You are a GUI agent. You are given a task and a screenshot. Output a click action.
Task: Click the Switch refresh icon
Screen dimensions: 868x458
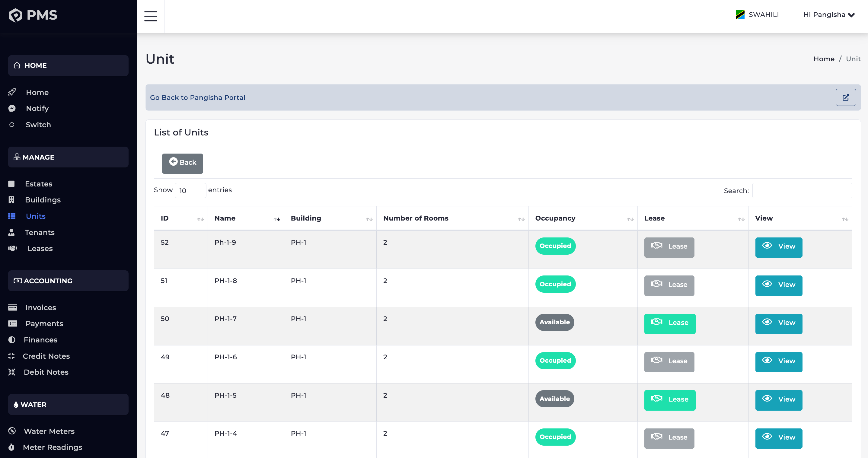tap(12, 125)
